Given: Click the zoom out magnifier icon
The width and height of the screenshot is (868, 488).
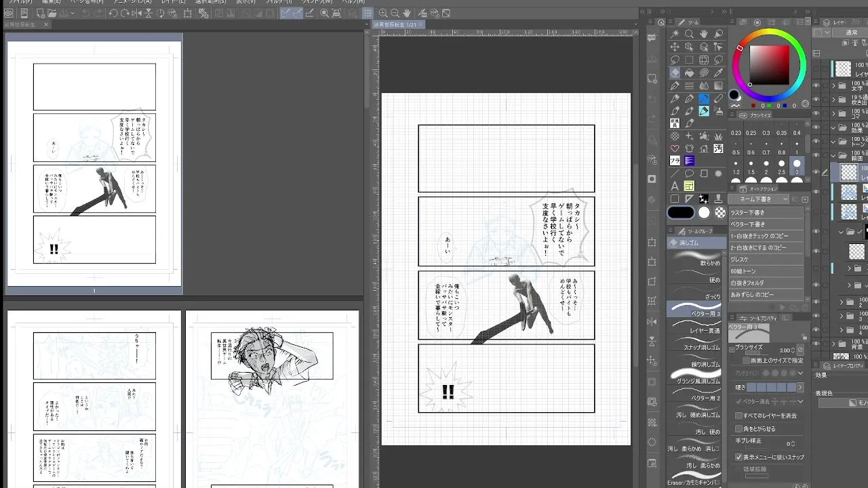Looking at the screenshot, I should click(395, 13).
